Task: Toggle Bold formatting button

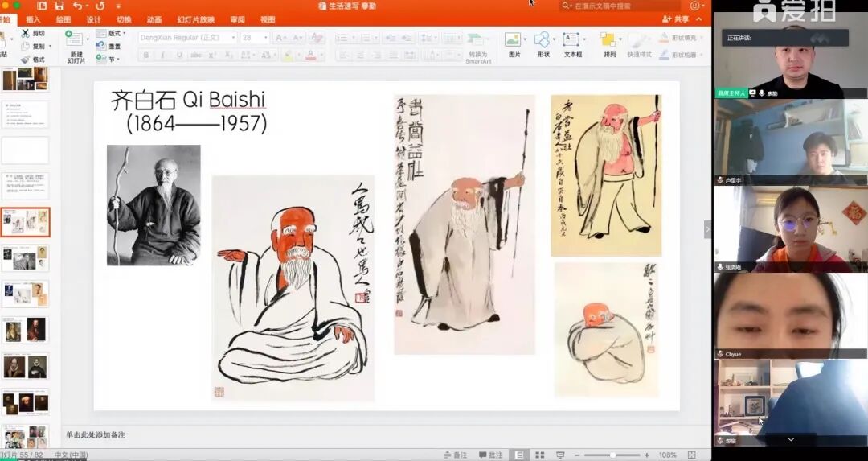Action: [146, 55]
